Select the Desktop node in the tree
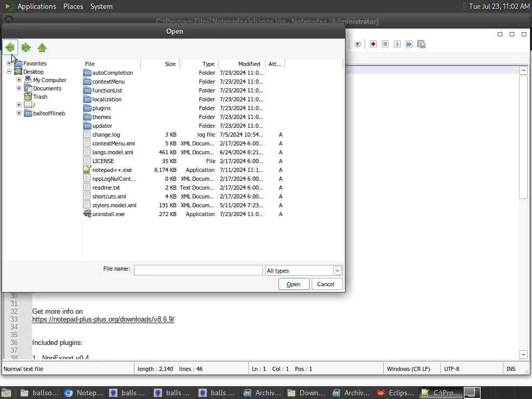Screen dimensions: 532x399 tap(33, 72)
